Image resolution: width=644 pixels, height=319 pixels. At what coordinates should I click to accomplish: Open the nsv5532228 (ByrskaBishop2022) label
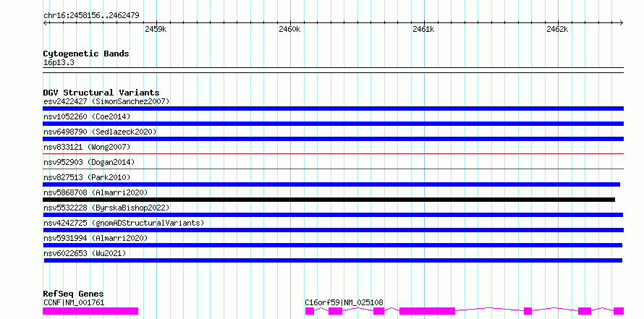(x=106, y=208)
